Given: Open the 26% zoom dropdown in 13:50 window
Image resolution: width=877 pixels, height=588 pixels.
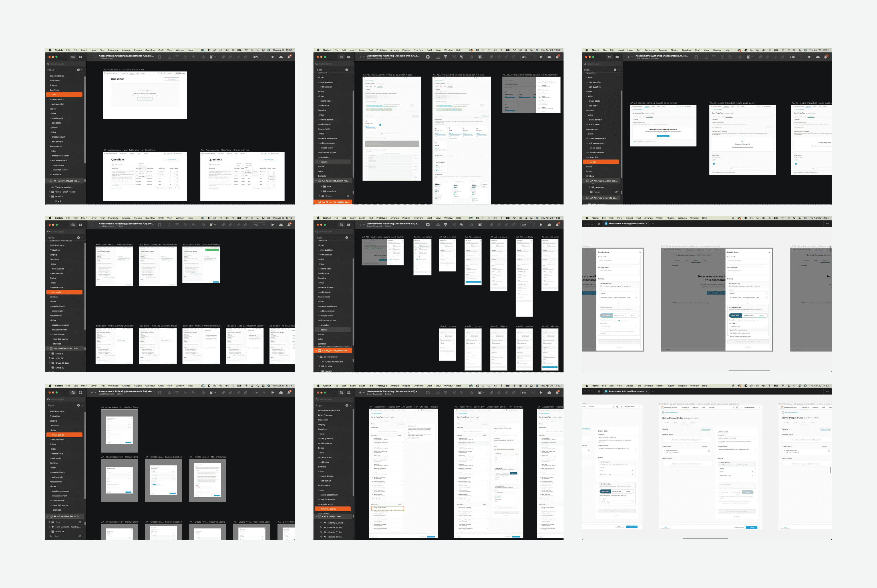Looking at the screenshot, I should pos(528,57).
